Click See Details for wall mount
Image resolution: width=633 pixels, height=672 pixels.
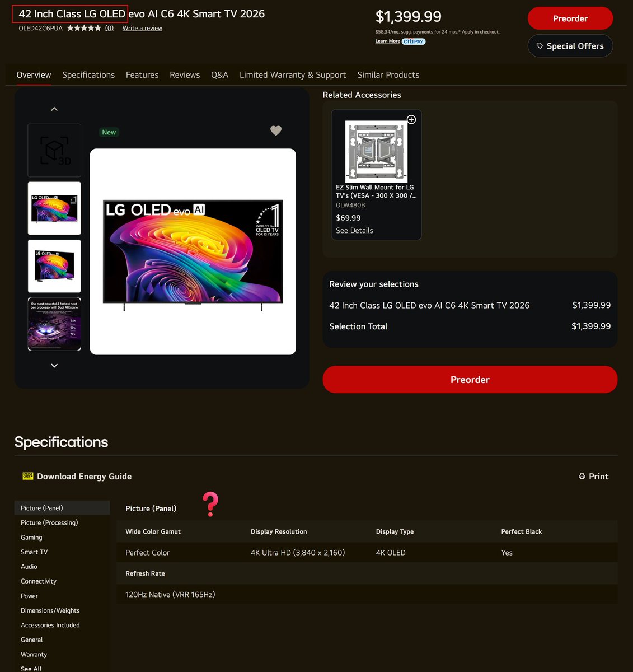[x=354, y=231]
